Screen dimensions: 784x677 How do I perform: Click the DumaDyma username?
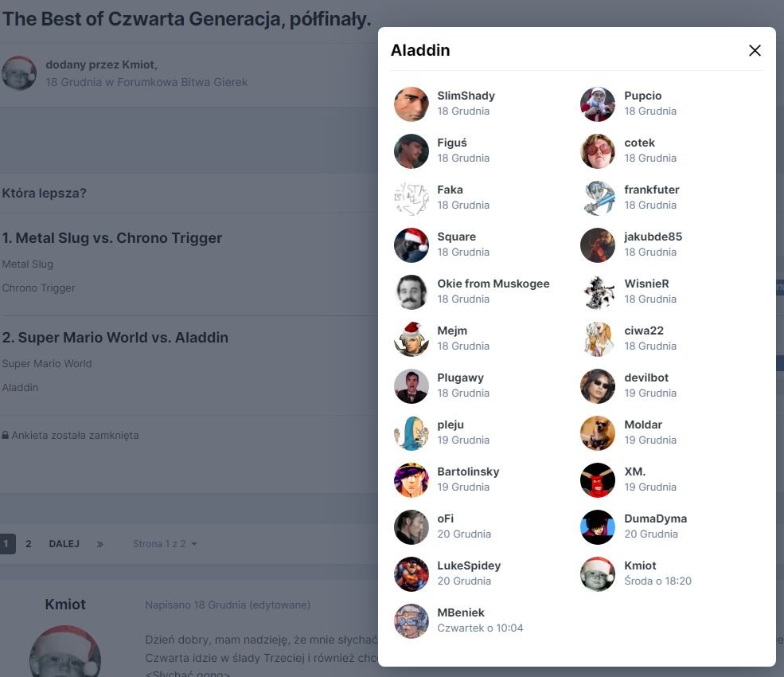coord(656,519)
